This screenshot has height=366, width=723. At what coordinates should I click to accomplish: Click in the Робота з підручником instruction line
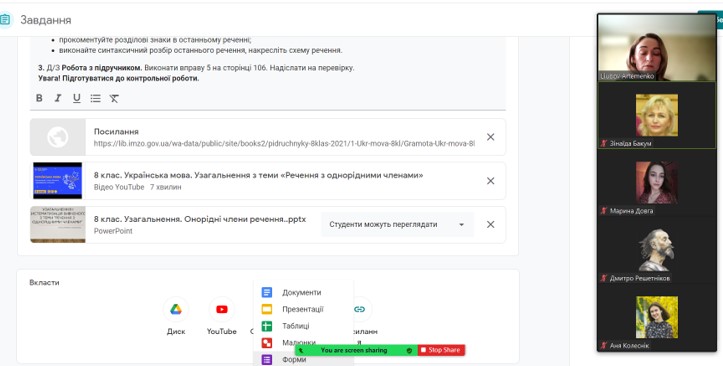[196, 68]
